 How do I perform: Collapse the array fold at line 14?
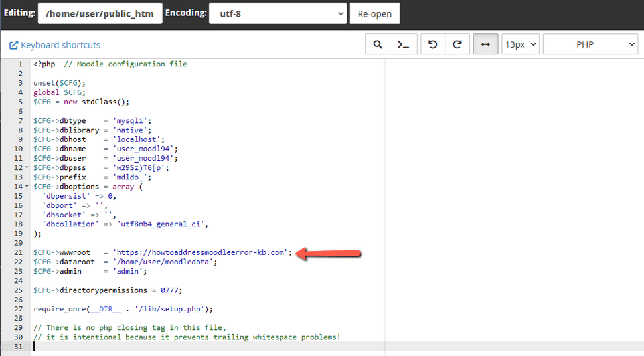pyautogui.click(x=27, y=186)
